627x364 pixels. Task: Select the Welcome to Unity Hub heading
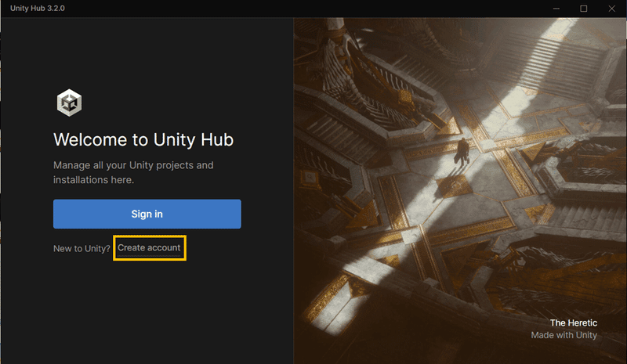pyautogui.click(x=143, y=140)
